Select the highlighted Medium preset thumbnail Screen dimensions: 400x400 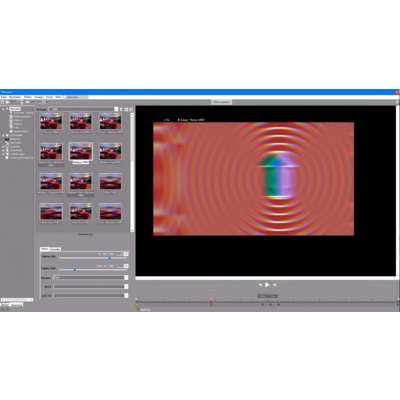81,152
